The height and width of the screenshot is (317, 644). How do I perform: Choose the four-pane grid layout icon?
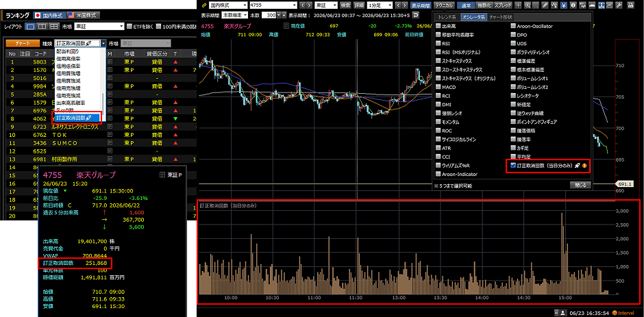[54, 26]
